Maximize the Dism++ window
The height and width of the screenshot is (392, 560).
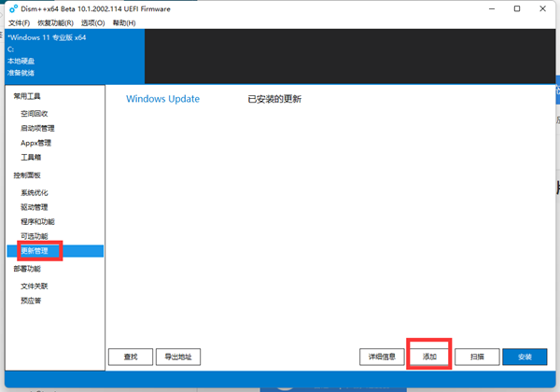pos(517,8)
